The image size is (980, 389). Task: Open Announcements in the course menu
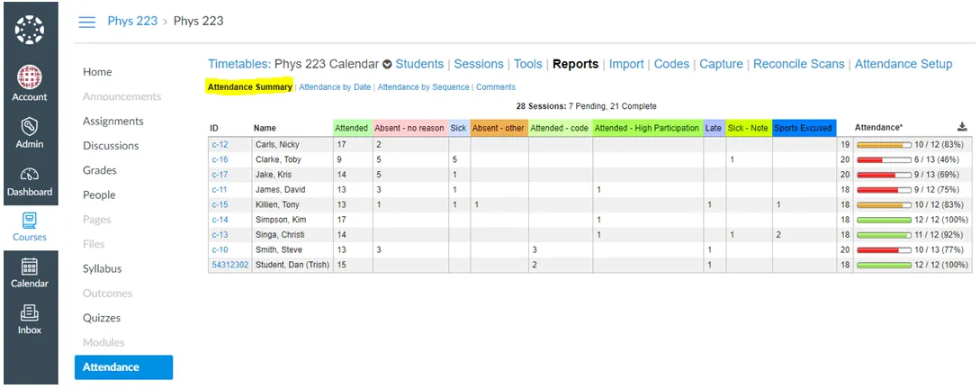[x=121, y=96]
